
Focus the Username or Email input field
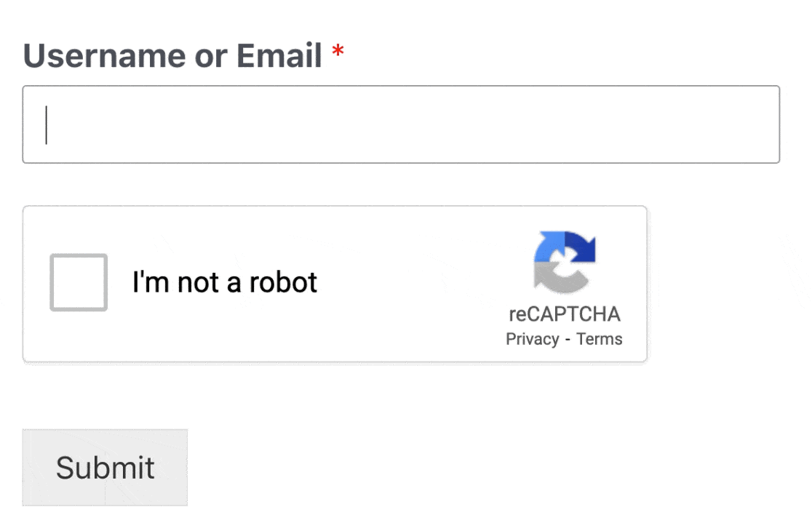(x=401, y=124)
